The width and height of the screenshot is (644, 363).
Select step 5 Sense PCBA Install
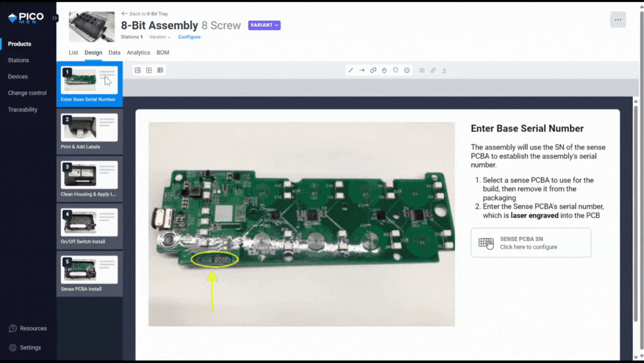[90, 273]
